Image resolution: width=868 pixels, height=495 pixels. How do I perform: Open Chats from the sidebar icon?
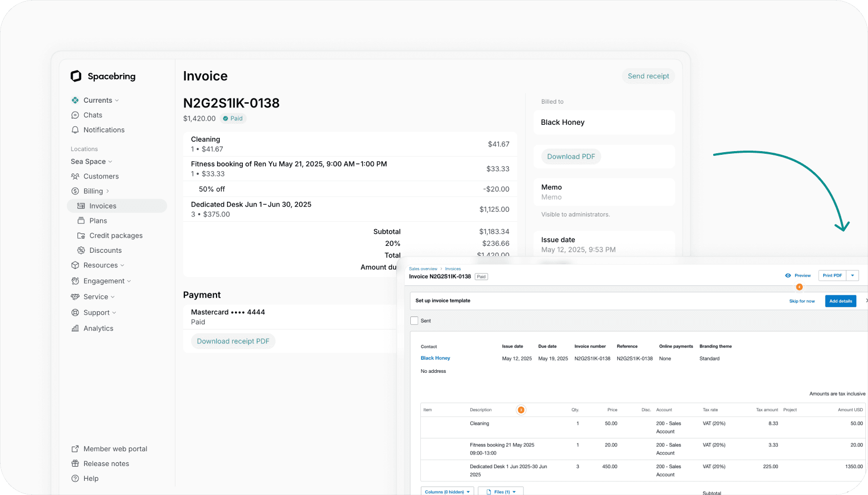point(75,115)
